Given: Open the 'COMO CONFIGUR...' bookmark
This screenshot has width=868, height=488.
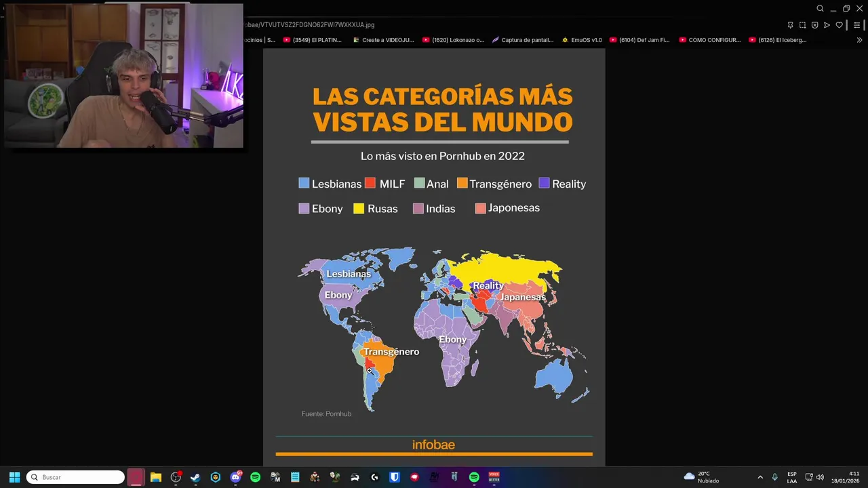Looking at the screenshot, I should click(x=709, y=40).
